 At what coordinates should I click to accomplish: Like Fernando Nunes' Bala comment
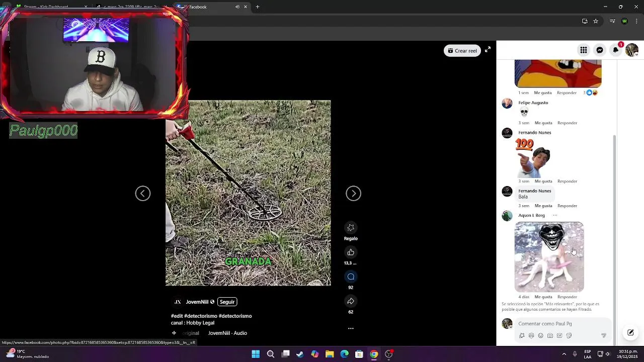point(543,206)
